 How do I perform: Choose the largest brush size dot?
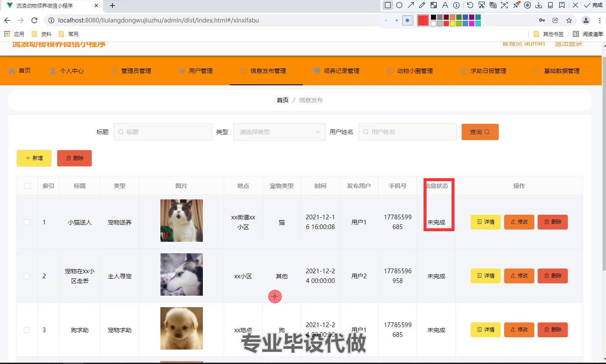pos(407,20)
